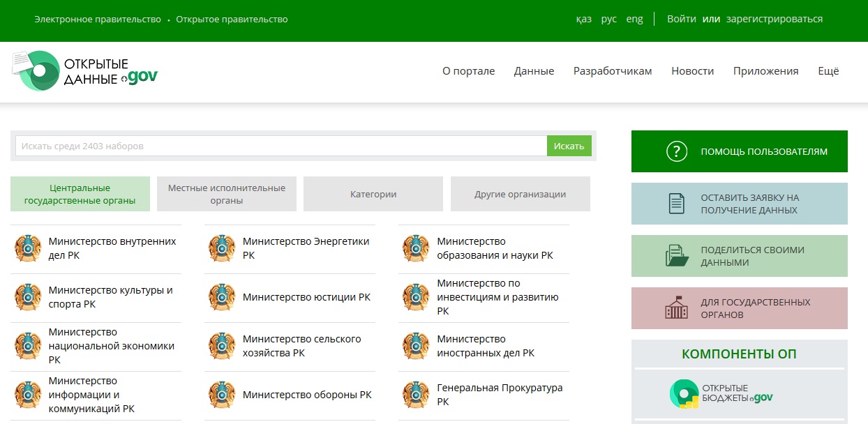868x424 pixels.
Task: Open the Другие организации tab
Action: point(519,193)
